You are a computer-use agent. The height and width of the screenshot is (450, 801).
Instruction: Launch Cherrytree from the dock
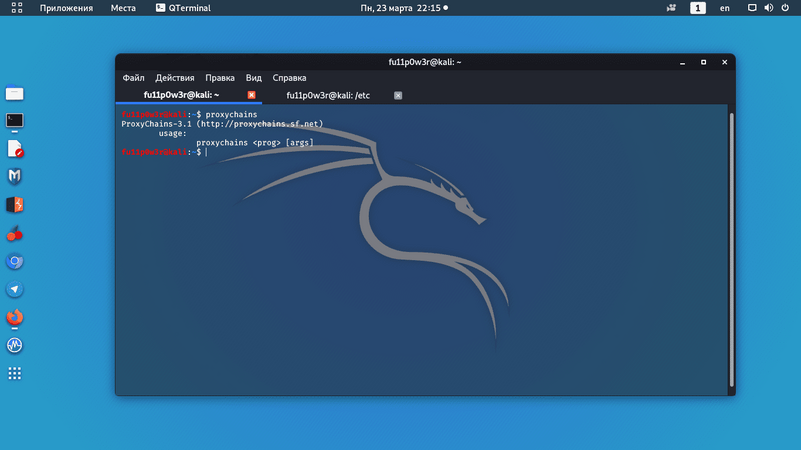15,233
